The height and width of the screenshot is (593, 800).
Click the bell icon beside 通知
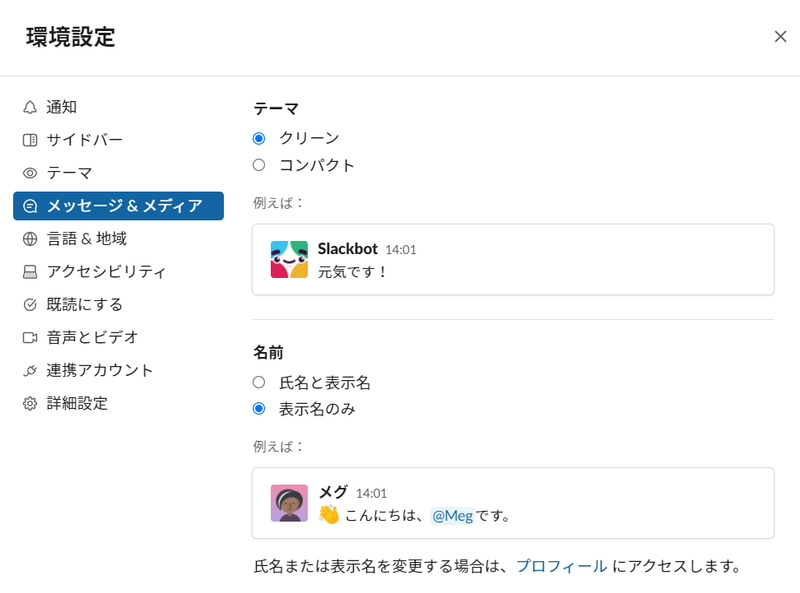pyautogui.click(x=30, y=107)
